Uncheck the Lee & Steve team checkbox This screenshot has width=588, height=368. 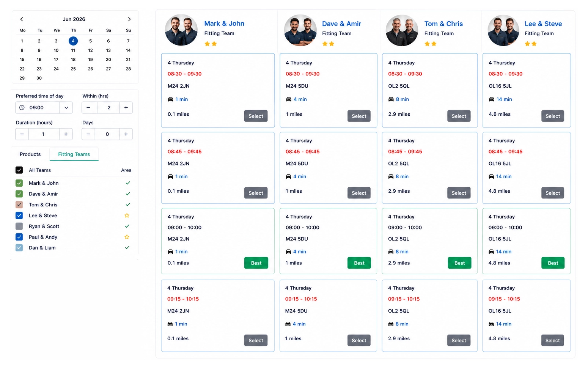(x=19, y=215)
